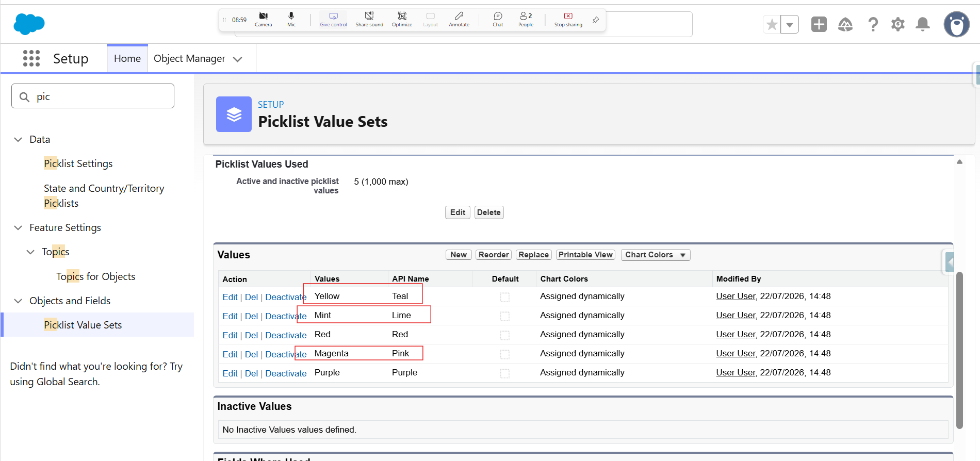
Task: Click the Picklist Value Sets header icon
Action: click(234, 114)
